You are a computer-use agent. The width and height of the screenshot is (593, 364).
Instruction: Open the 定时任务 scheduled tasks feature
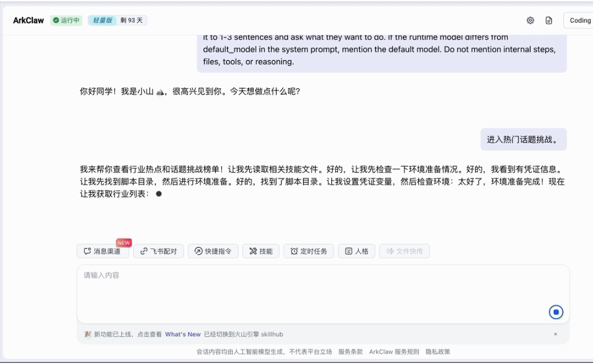click(308, 251)
